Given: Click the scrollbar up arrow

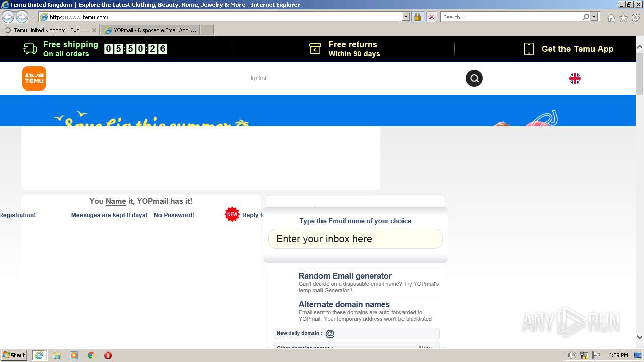Looking at the screenshot, I should pos(640,47).
